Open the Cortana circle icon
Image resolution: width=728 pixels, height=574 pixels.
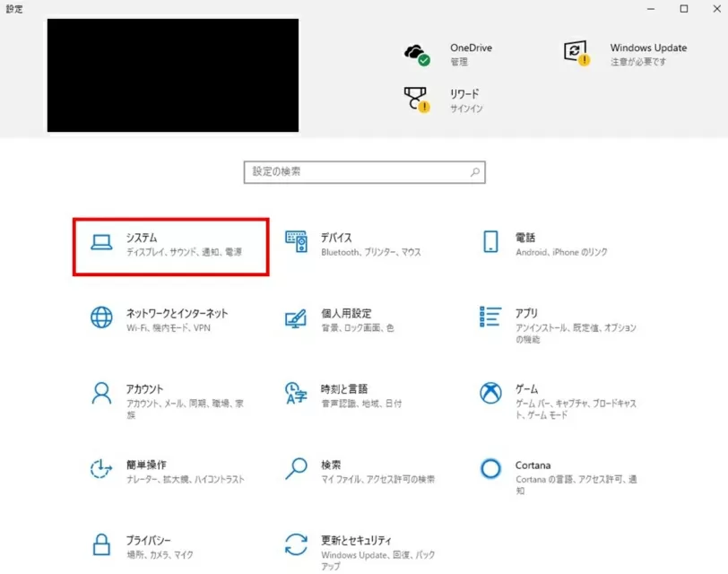490,468
